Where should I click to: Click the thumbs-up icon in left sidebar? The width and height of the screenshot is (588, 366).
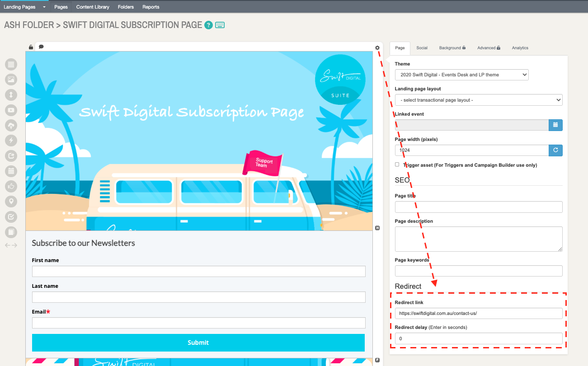(11, 186)
